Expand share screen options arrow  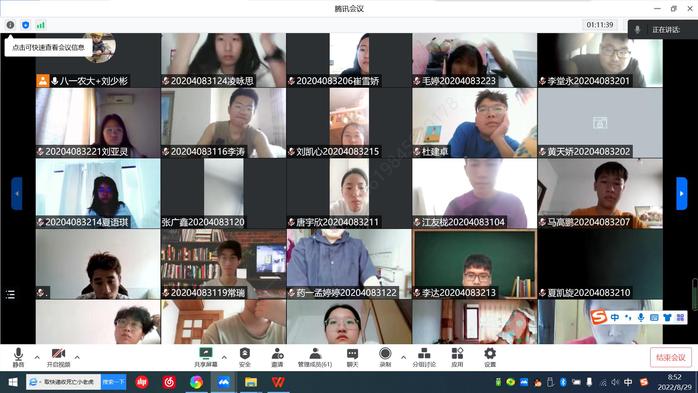click(x=224, y=357)
